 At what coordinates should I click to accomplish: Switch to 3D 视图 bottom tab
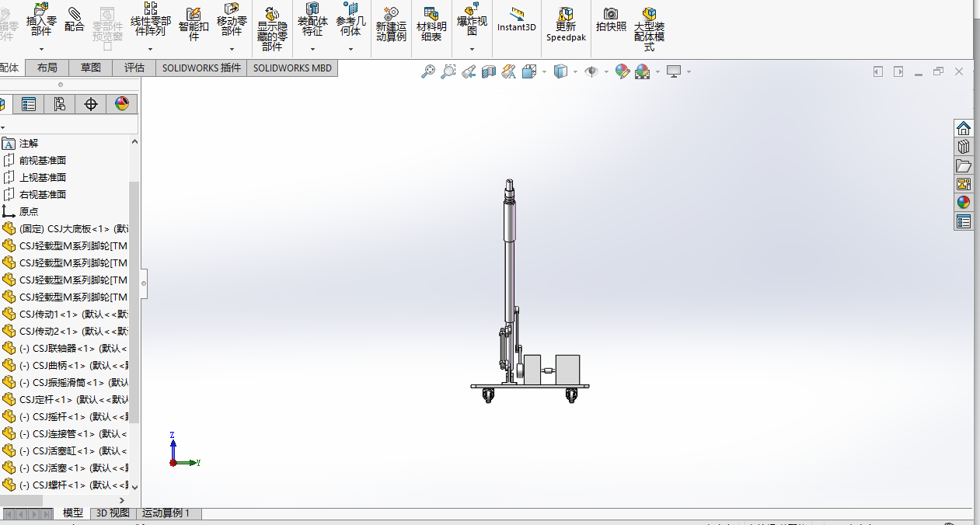tap(113, 513)
